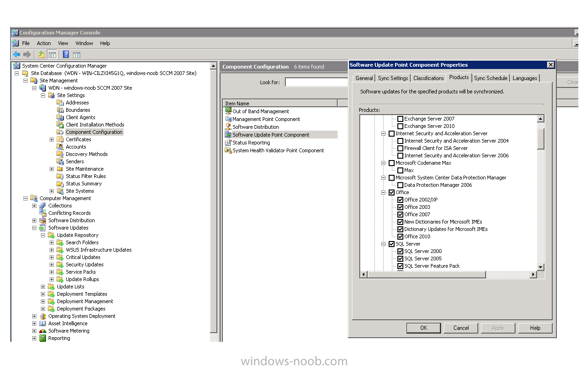Check the Data Protection Manager 2006 checkbox
The height and width of the screenshot is (368, 588).
(x=400, y=185)
